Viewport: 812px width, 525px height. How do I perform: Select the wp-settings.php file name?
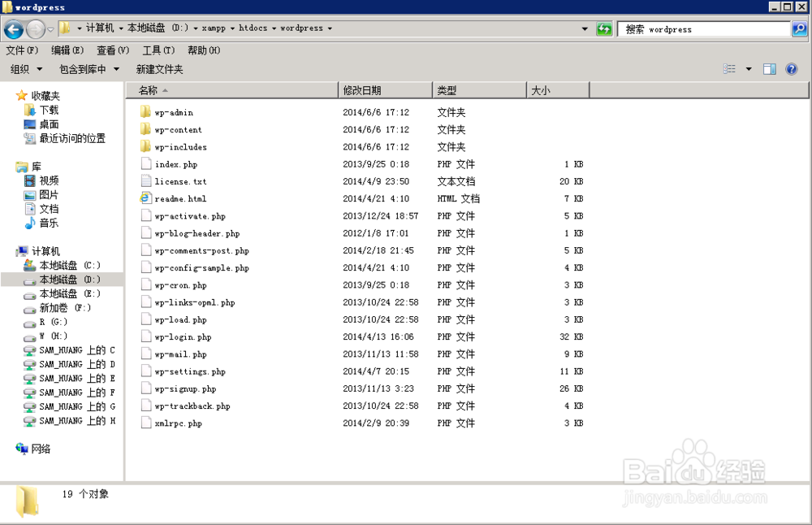190,371
